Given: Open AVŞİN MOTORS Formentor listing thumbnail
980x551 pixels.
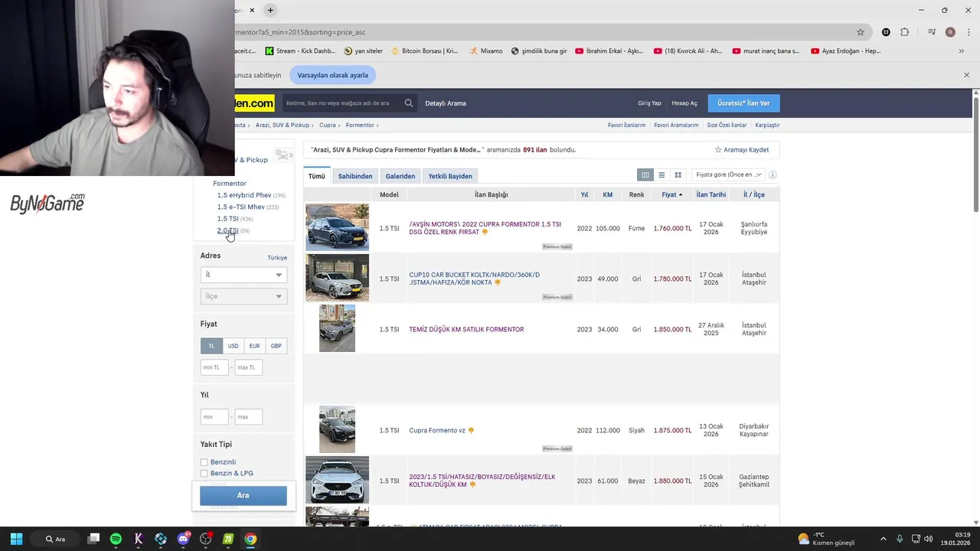Looking at the screenshot, I should [337, 227].
